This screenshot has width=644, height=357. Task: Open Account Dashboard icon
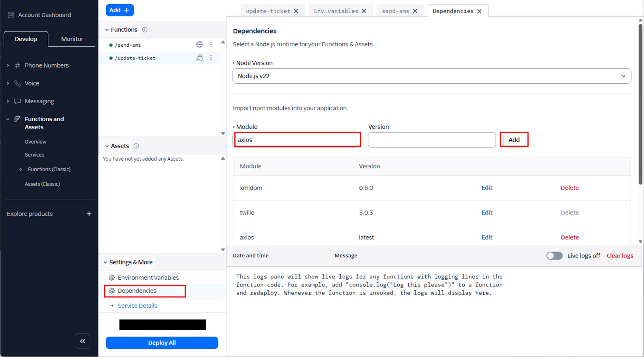[x=11, y=15]
